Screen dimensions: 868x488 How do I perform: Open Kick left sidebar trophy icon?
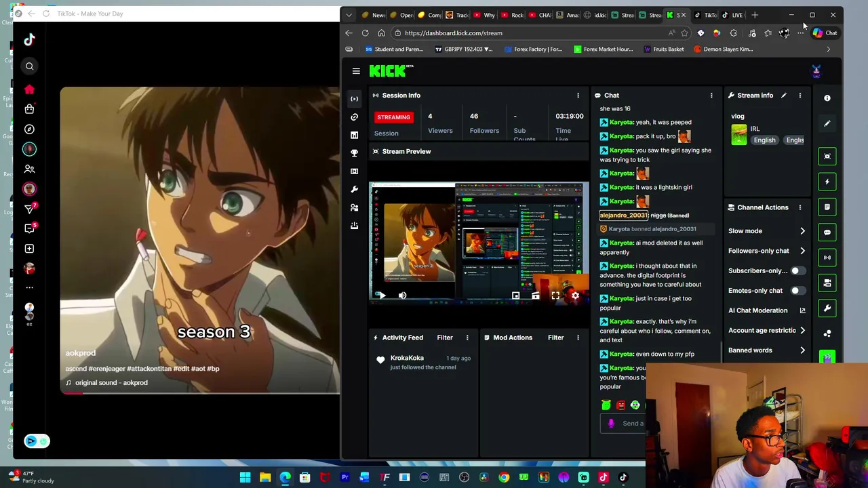[x=354, y=153]
